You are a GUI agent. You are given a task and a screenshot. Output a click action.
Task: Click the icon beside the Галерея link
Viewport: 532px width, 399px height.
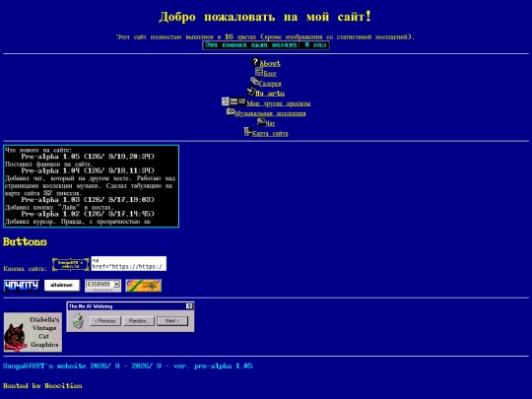click(x=254, y=82)
